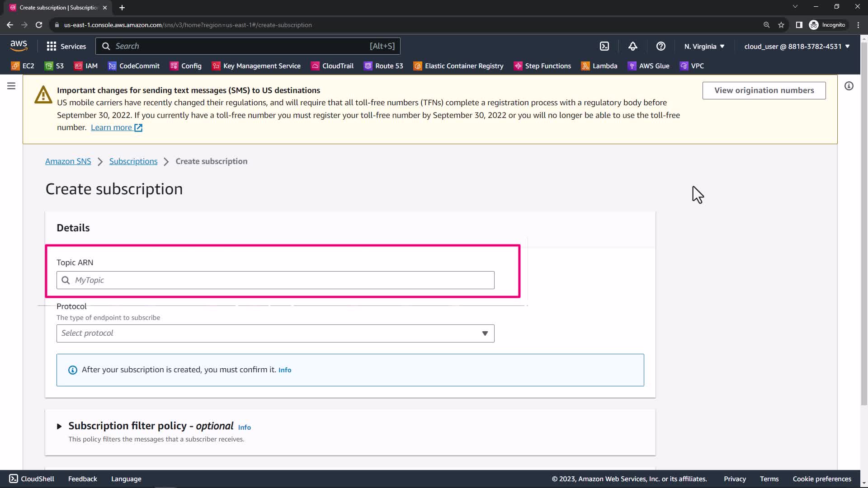Click the Topic ARN search field
The width and height of the screenshot is (868, 488).
click(x=275, y=280)
